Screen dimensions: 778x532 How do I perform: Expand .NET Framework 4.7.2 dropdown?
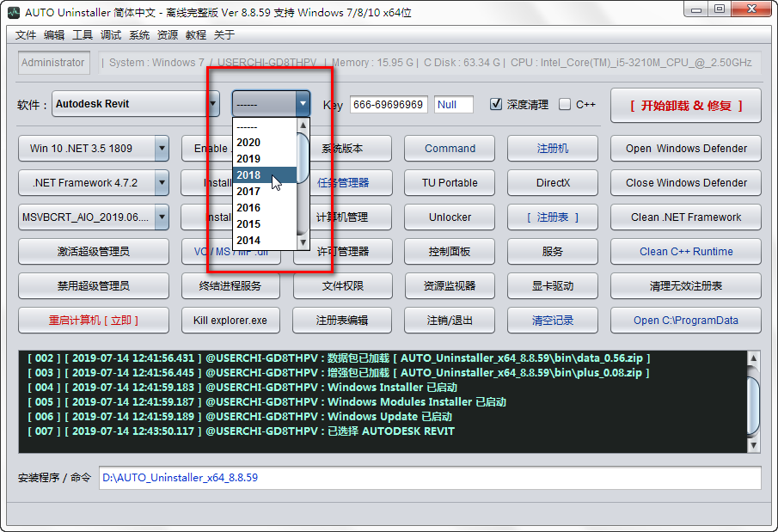[x=162, y=182]
